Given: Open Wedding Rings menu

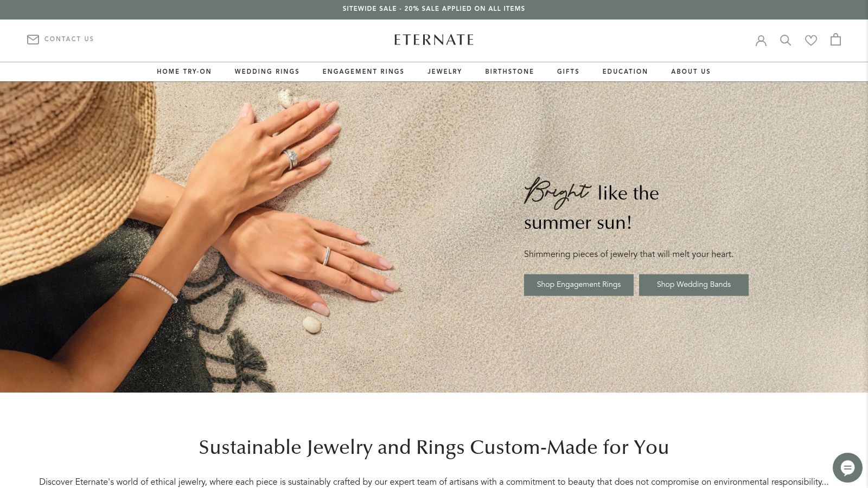Looking at the screenshot, I should click(267, 72).
